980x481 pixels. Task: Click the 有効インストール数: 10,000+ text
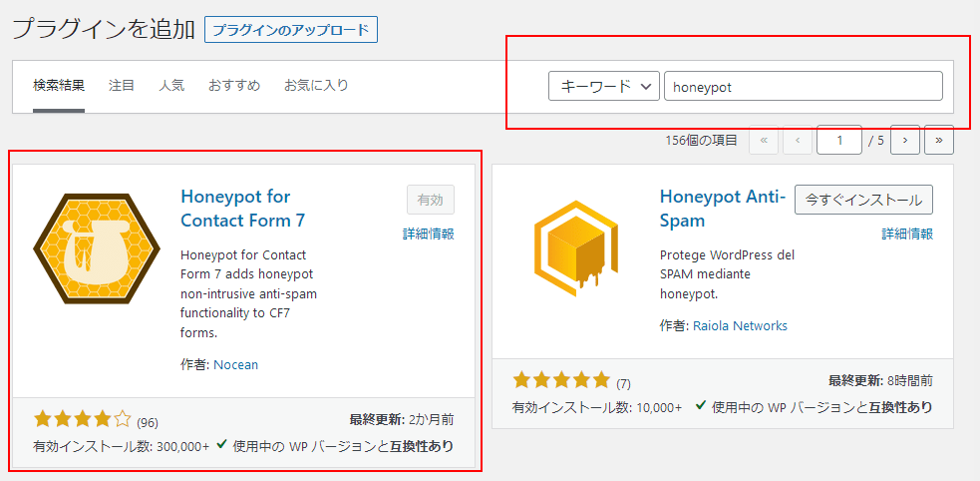click(x=597, y=408)
